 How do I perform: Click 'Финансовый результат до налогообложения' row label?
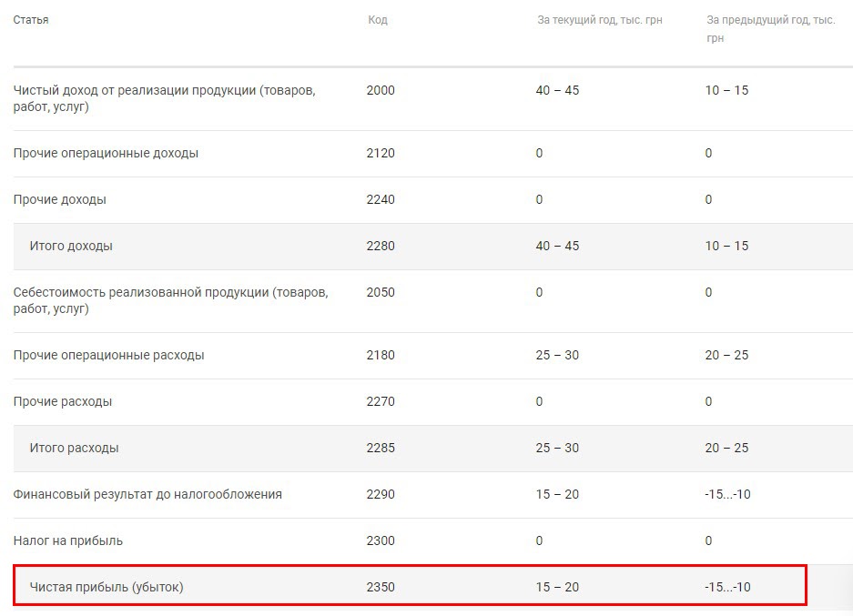pos(147,494)
